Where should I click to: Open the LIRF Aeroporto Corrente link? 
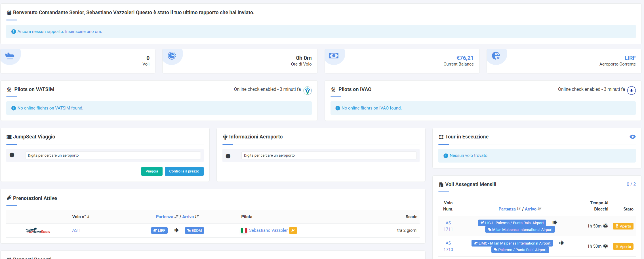click(630, 58)
